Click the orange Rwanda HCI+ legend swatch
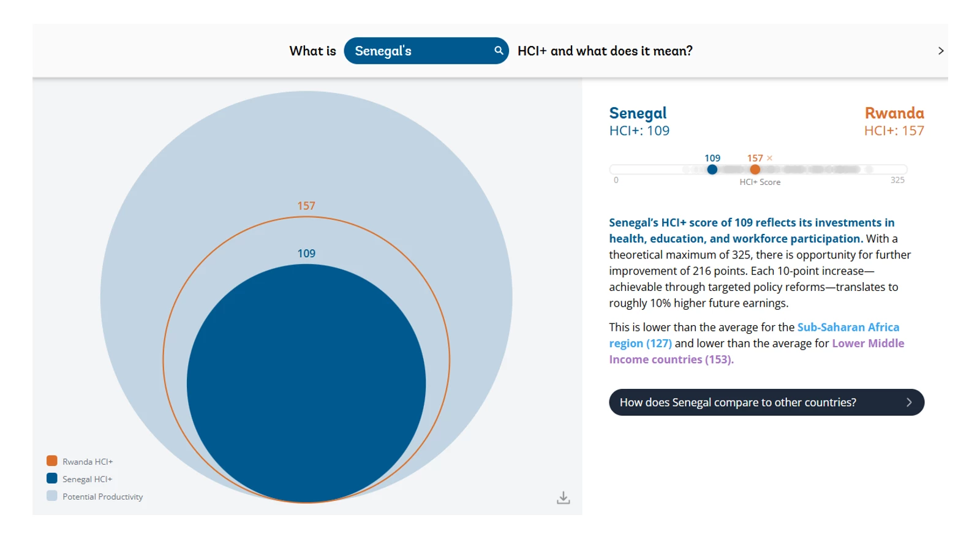 point(52,461)
